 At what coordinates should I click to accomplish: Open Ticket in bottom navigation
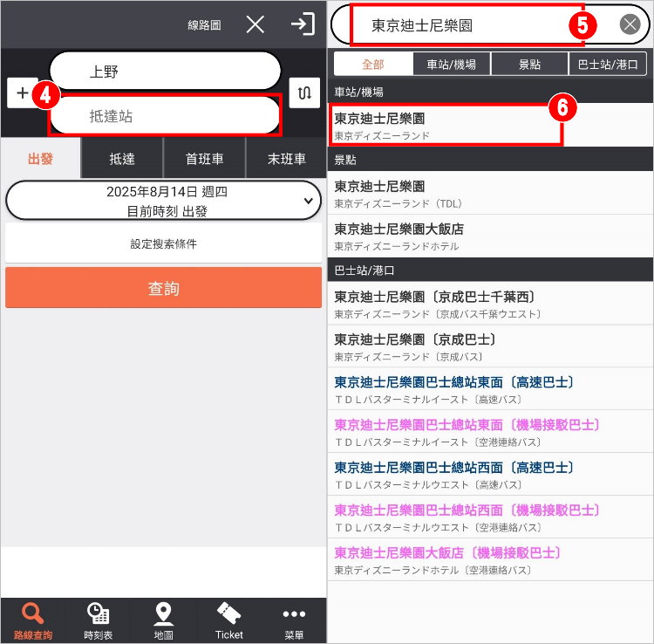pyautogui.click(x=229, y=621)
